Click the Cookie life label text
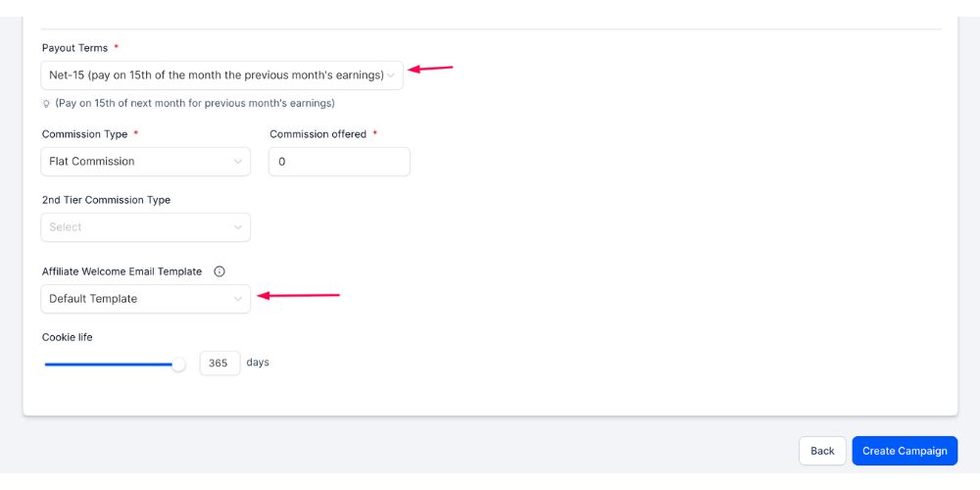The image size is (980, 490). (68, 337)
